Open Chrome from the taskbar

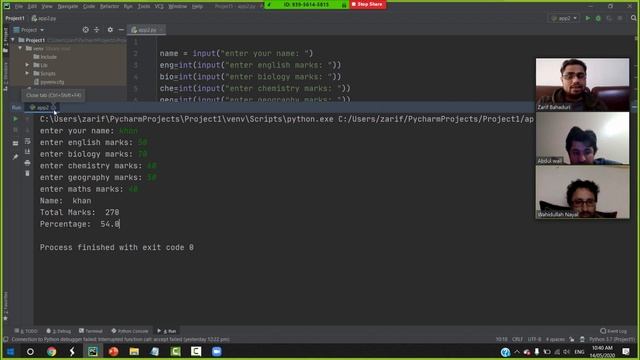51,351
